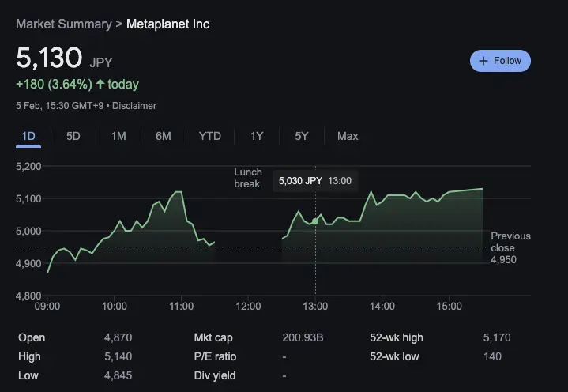Click the 5,030 JPY price tooltip

[314, 181]
